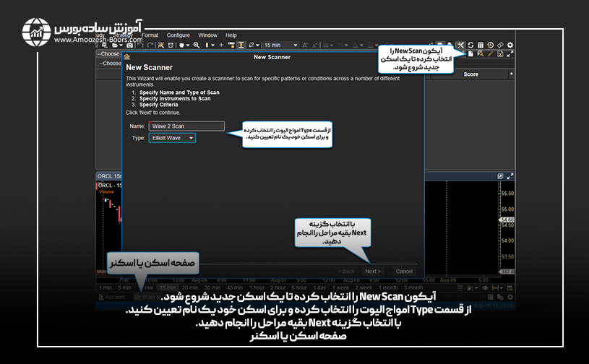
Task: Click the camera snapshot toolbar icon
Action: point(130,45)
